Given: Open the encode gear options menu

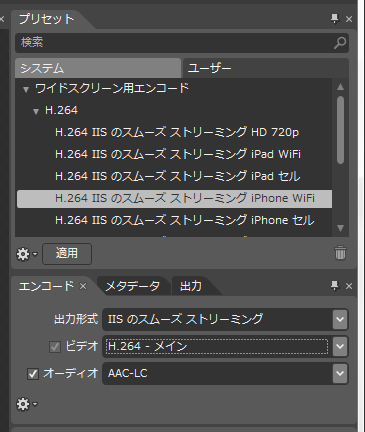Looking at the screenshot, I should coord(27,404).
